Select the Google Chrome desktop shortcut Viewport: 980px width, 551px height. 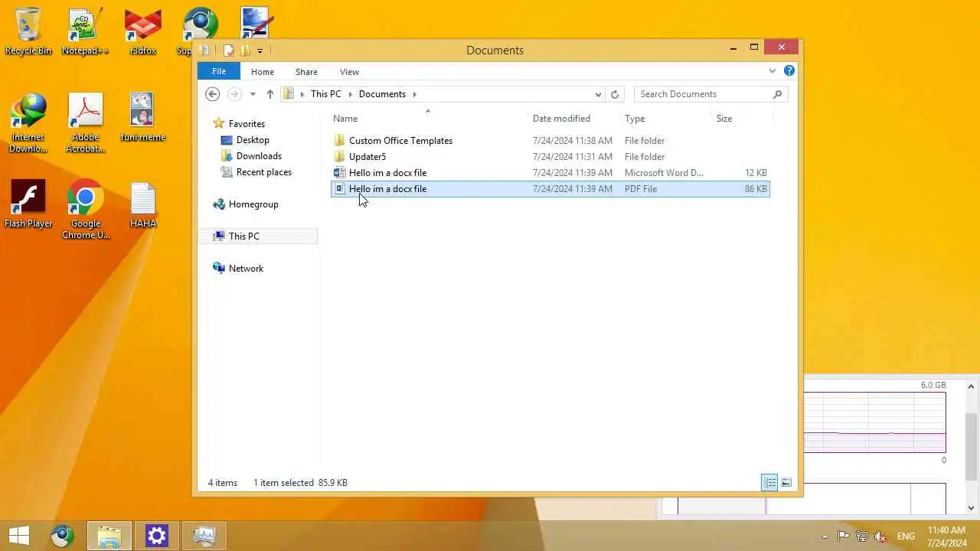[x=86, y=210]
